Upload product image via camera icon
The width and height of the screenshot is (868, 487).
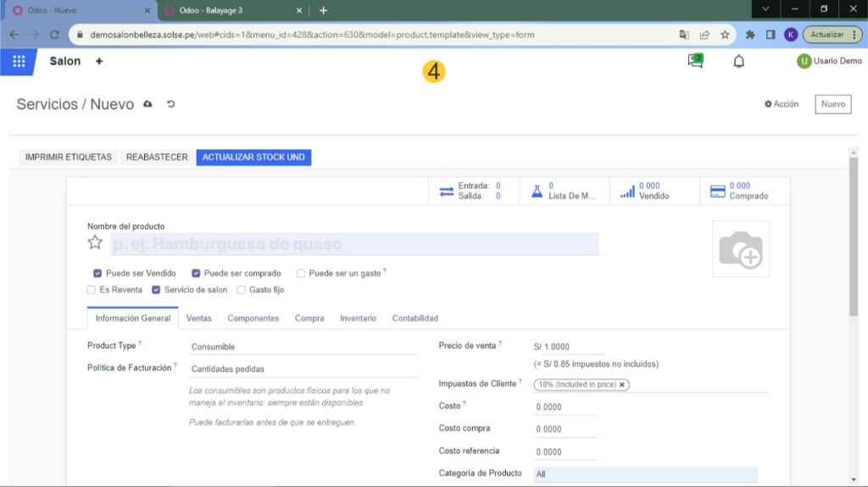740,249
